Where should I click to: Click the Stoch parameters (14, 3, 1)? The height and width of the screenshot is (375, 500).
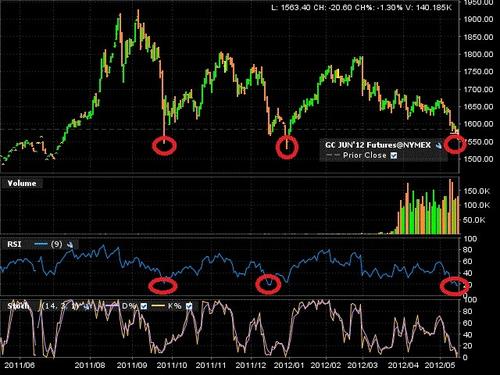(x=59, y=306)
